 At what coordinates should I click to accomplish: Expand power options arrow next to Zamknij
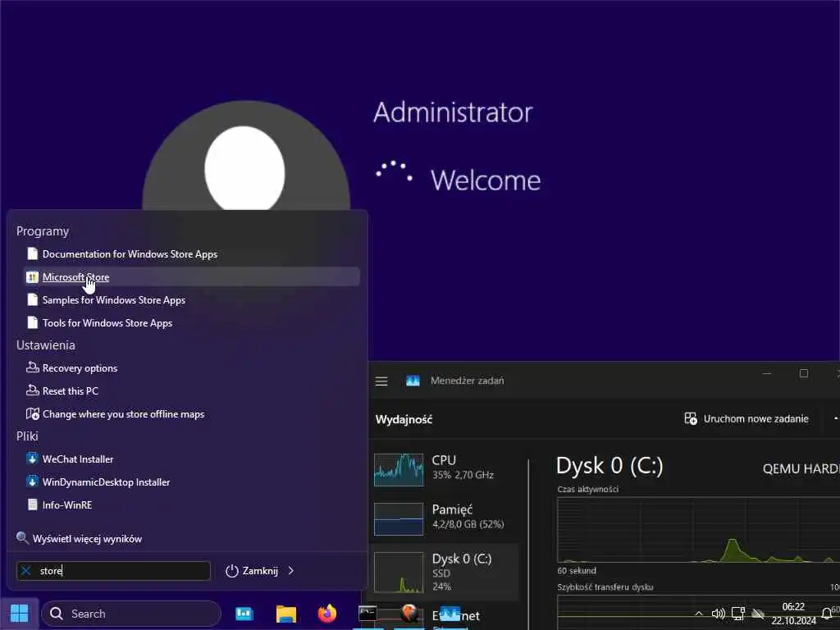point(291,571)
